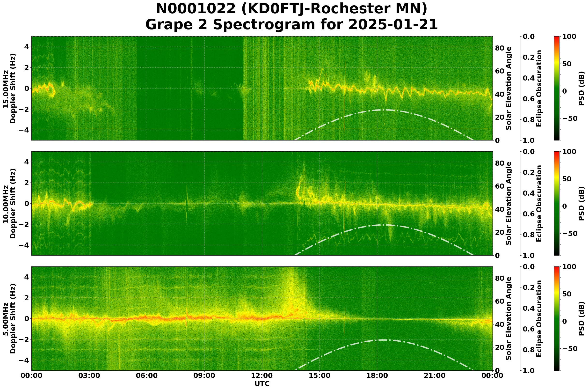
Task: Click the 10.00MHz Doppler Shift axis label
Action: tap(9, 203)
